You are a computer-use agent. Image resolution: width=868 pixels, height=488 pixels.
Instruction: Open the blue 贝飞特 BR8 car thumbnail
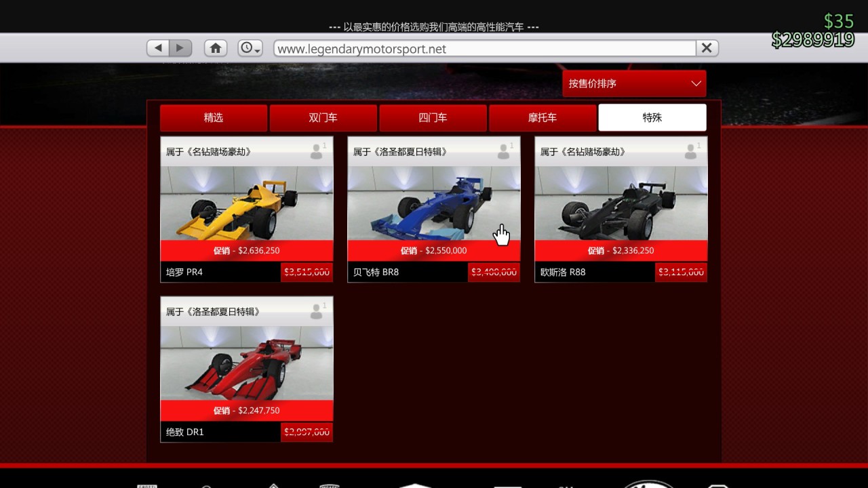[x=434, y=203]
